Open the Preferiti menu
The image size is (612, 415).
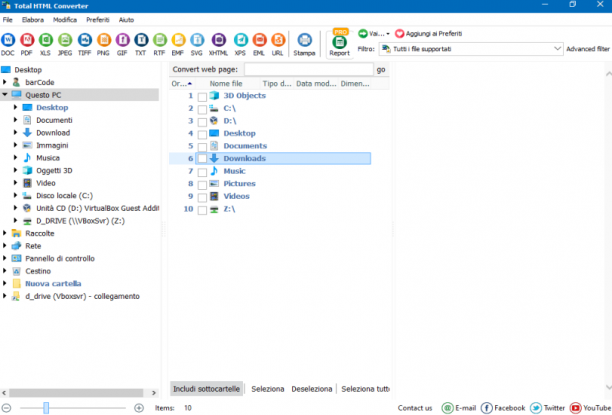pos(98,20)
